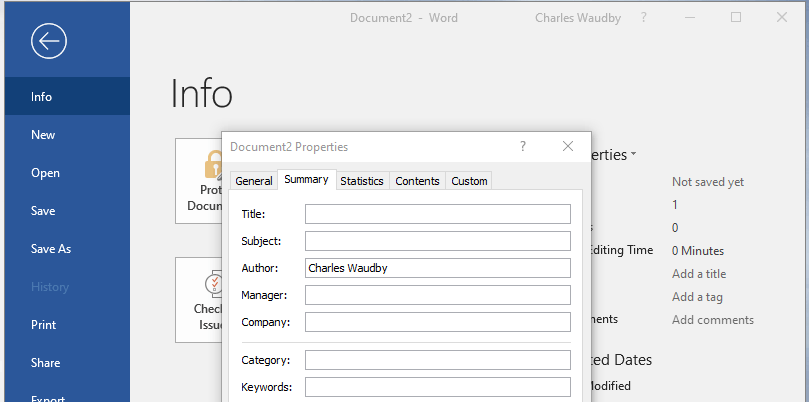Select Save As in the sidebar
Screen dimensions: 809x402
tap(68, 249)
